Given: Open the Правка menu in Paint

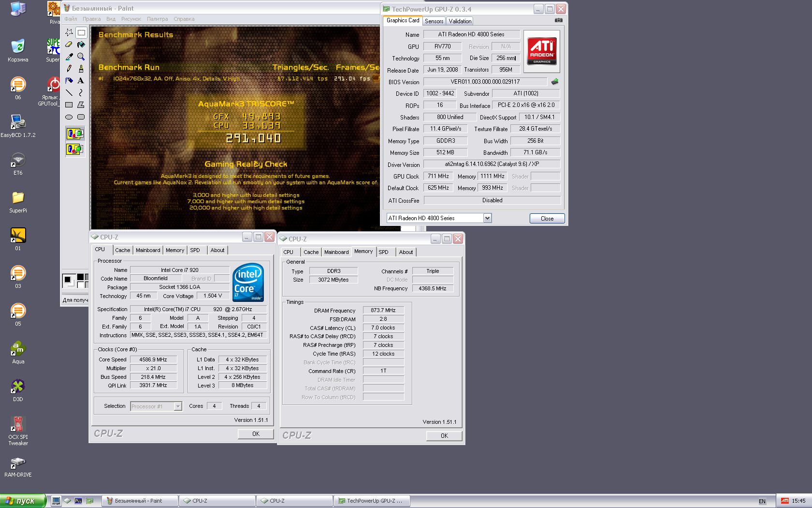Looking at the screenshot, I should (91, 19).
